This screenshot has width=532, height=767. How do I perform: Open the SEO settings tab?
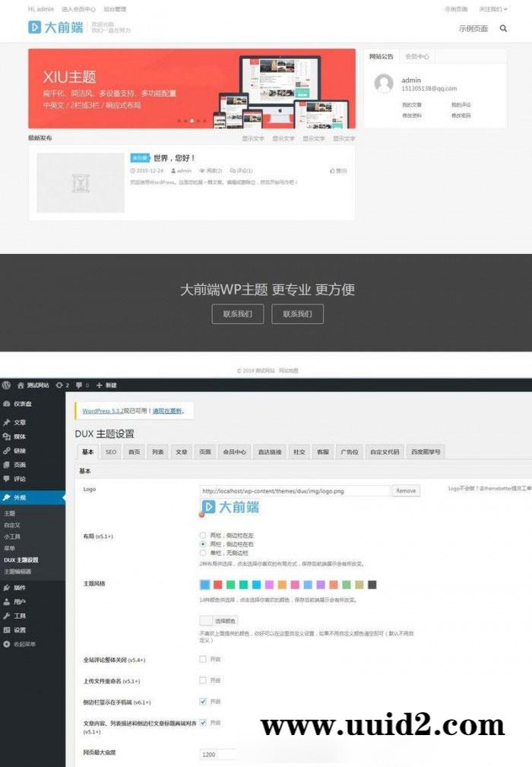[111, 452]
